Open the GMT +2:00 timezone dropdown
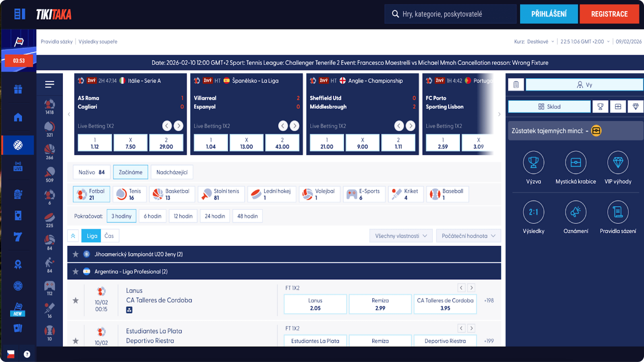 585,41
